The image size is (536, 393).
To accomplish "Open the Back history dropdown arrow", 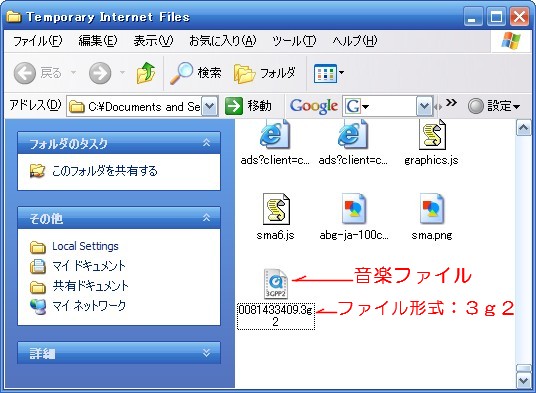I will tap(73, 72).
